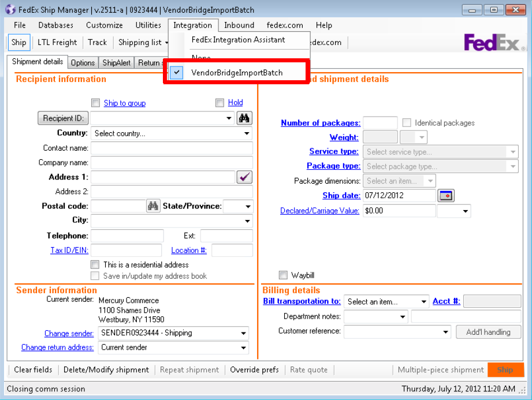Select the Shipment details tab
This screenshot has width=532, height=400.
(38, 61)
